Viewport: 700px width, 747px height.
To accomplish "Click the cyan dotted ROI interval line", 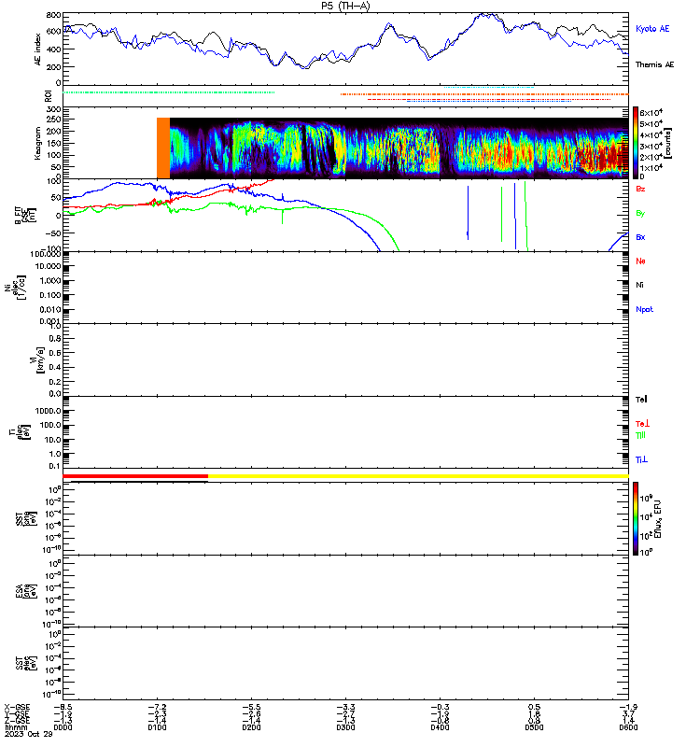I will coord(489,87).
